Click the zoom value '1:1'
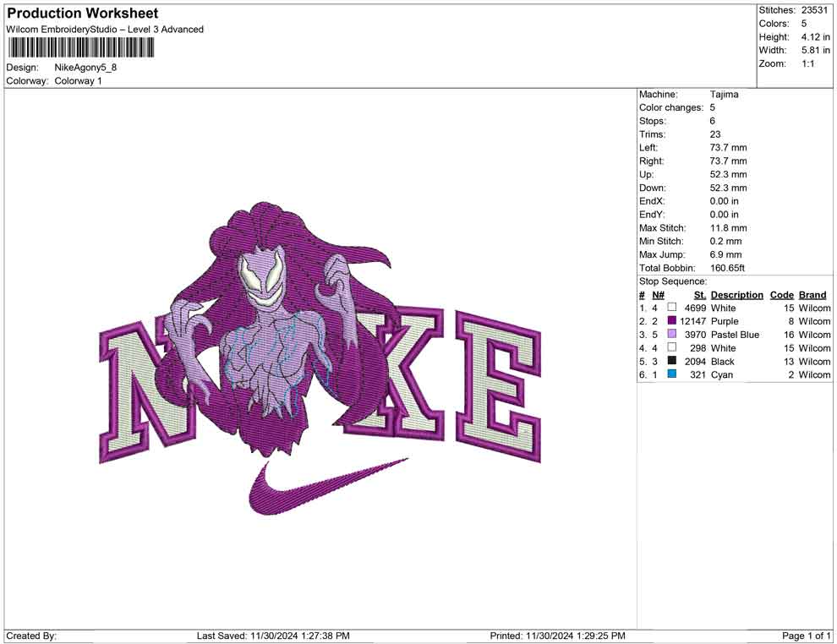837x644 pixels. point(807,63)
